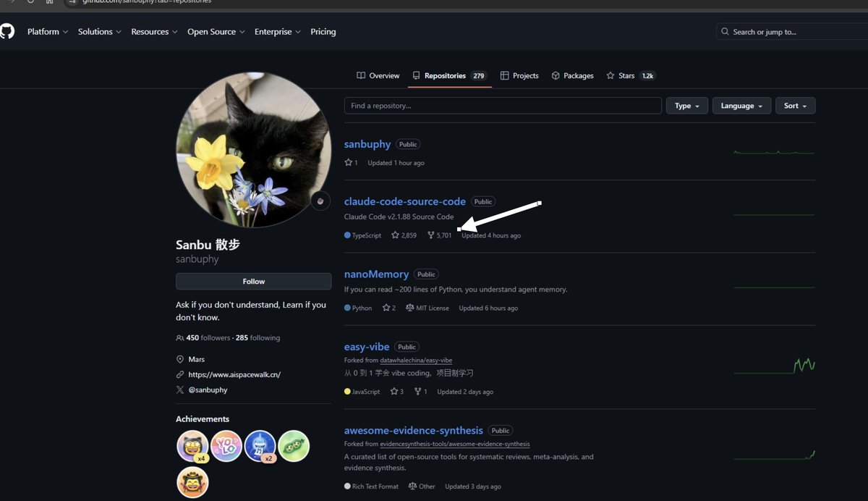Open the Open Source dropdown
Image resolution: width=868 pixels, height=501 pixels.
pyautogui.click(x=216, y=32)
